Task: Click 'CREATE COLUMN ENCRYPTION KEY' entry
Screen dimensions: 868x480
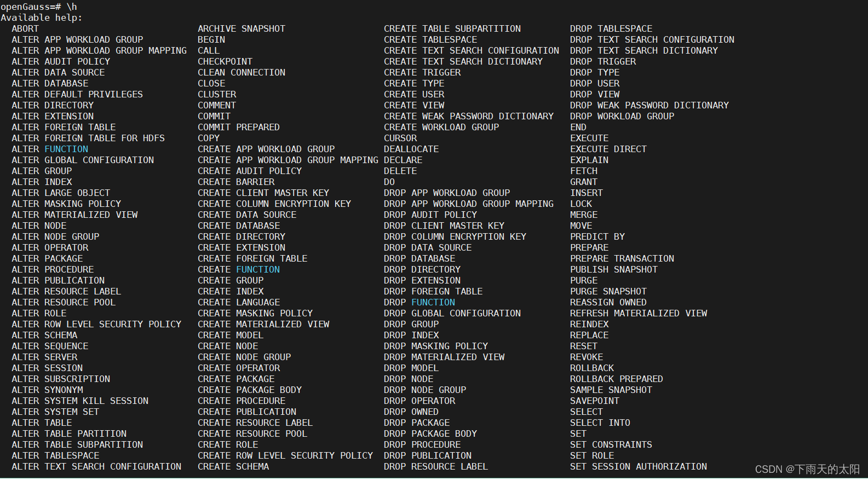Action: [x=274, y=204]
